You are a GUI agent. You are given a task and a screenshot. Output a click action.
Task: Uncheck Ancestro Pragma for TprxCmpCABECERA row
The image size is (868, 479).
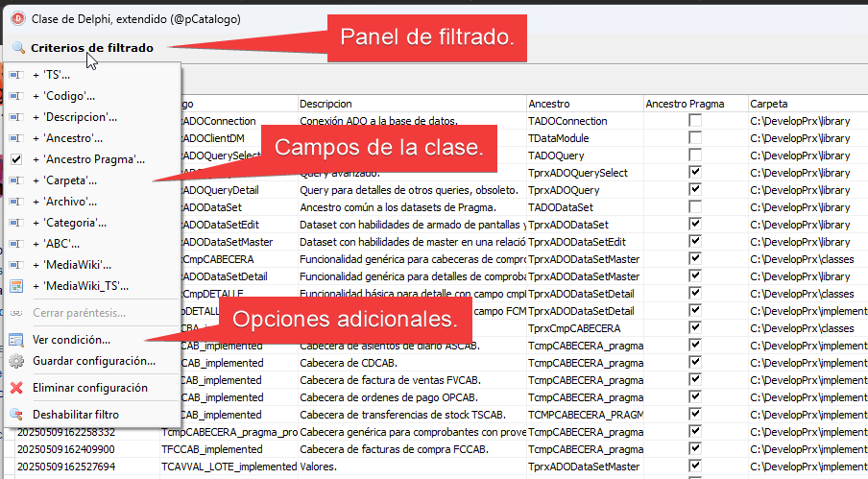pyautogui.click(x=695, y=327)
